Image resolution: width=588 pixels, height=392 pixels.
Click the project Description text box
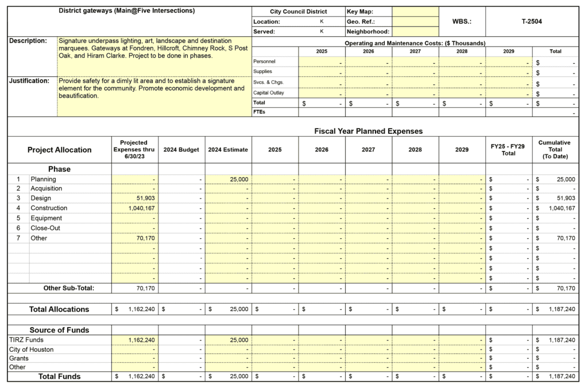tap(154, 56)
